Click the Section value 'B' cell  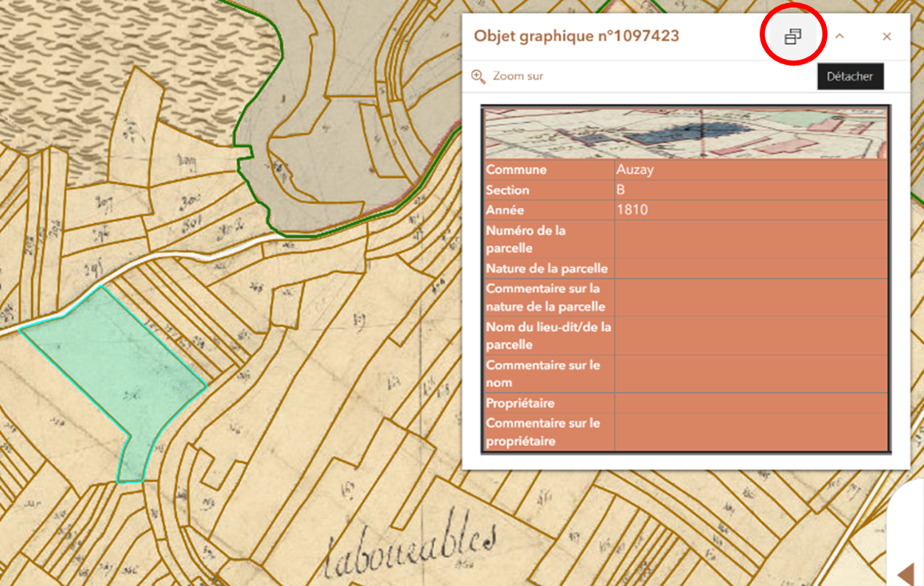750,190
